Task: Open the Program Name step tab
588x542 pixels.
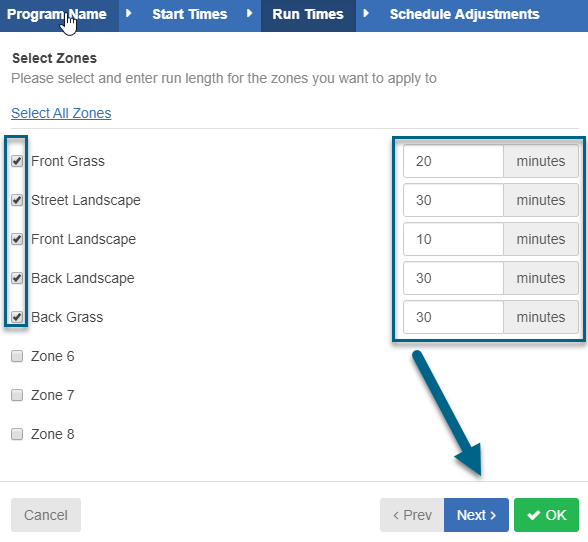Action: click(x=59, y=15)
